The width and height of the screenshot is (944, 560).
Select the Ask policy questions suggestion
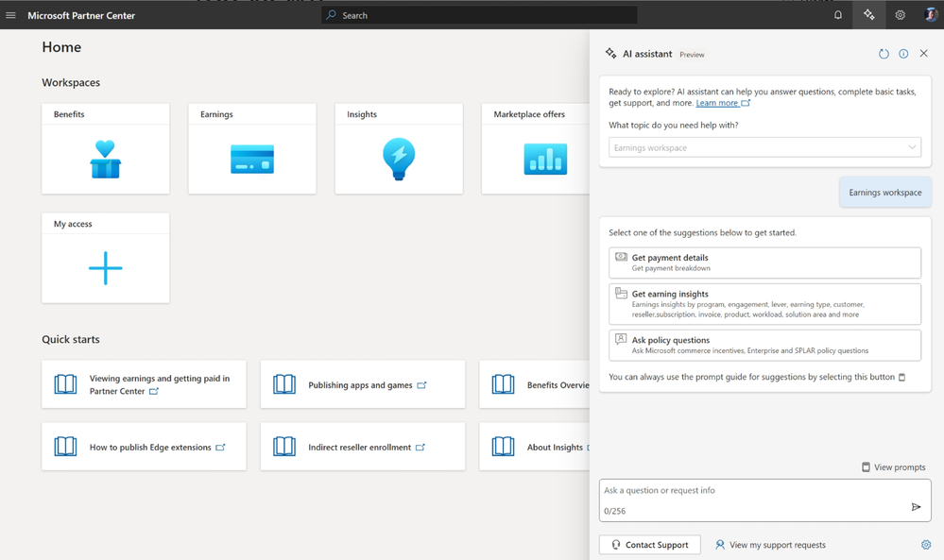(x=764, y=346)
